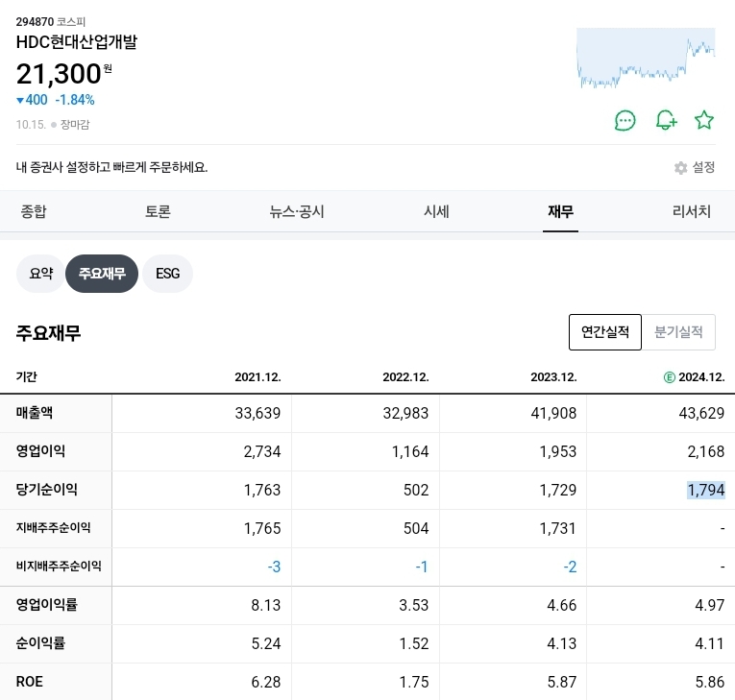The image size is (735, 700).
Task: Show 연간실적 annual results
Action: [605, 332]
